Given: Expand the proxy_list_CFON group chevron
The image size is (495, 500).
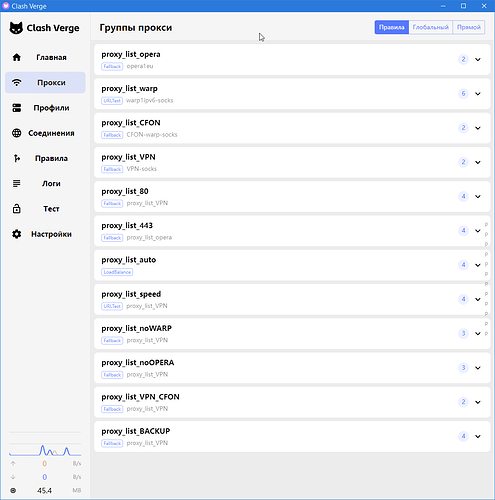Looking at the screenshot, I should click(478, 128).
